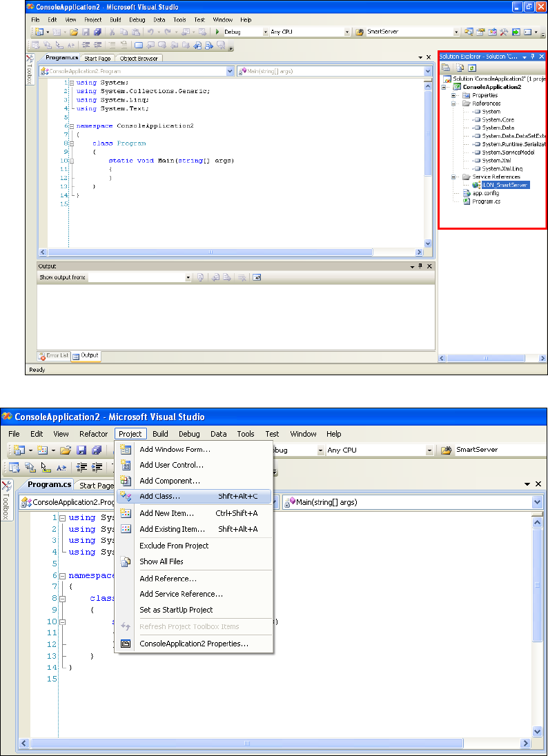548x756 pixels.
Task: Start debugging with the green play icon
Action: pyautogui.click(x=217, y=32)
